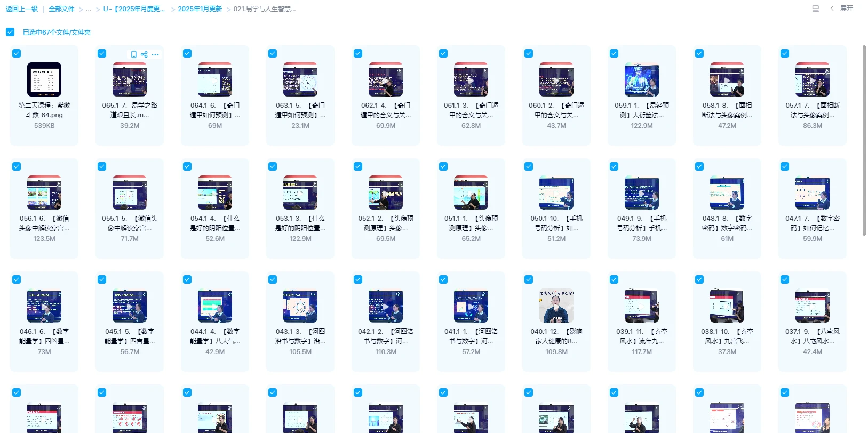The height and width of the screenshot is (433, 868).
Task: Open the 062.1-4 奇门遁甲的含义 thumbnail
Action: [x=386, y=79]
